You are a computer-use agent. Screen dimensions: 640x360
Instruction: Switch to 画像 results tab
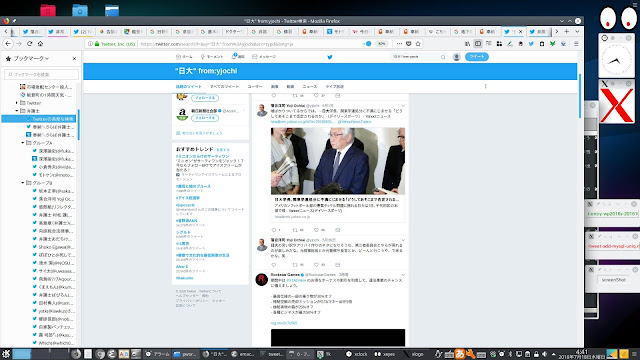coord(275,87)
